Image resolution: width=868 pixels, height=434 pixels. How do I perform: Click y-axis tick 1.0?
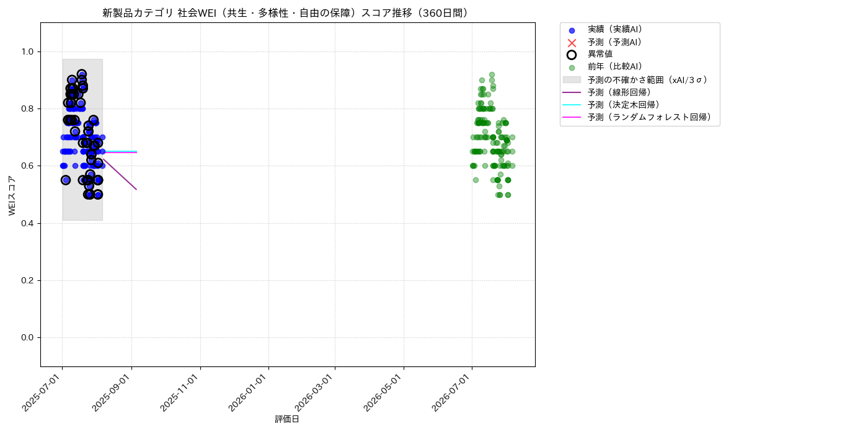(x=27, y=51)
